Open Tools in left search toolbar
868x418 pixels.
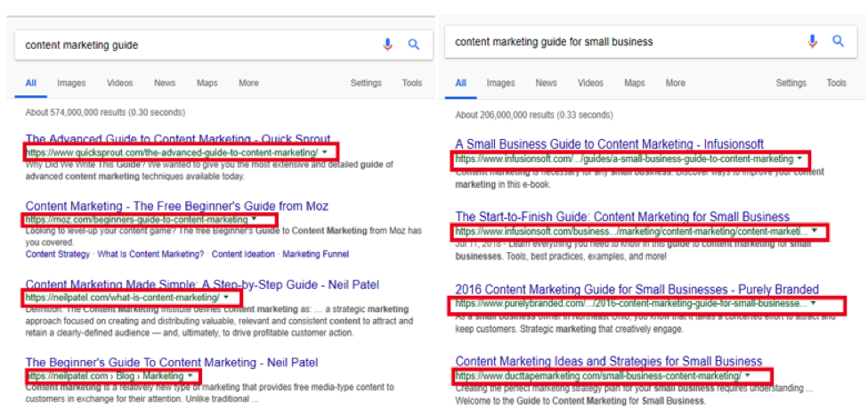(411, 83)
